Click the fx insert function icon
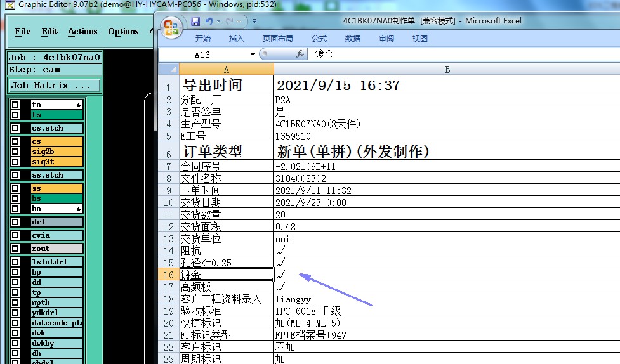The image size is (620, 364). [x=300, y=54]
